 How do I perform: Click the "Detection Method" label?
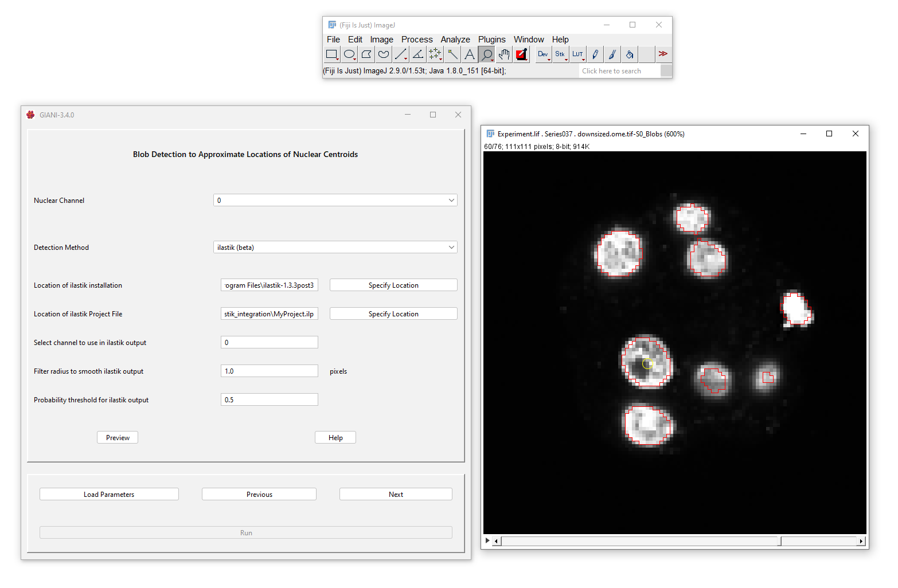61,247
